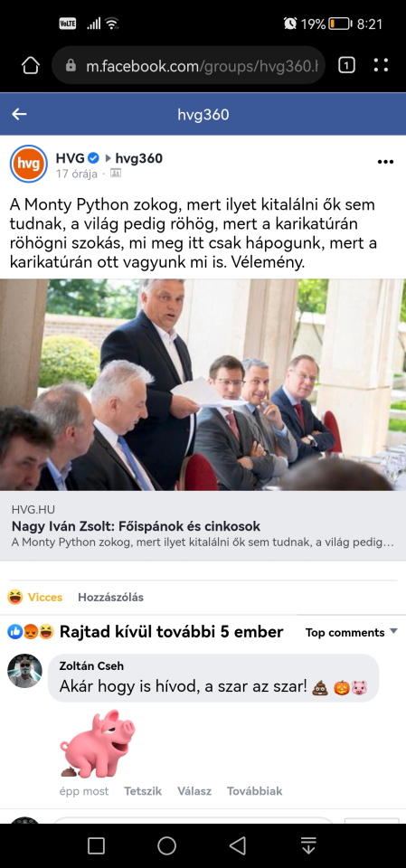This screenshot has width=406, height=868.
Task: Open the post three-dot options menu
Action: click(x=385, y=162)
